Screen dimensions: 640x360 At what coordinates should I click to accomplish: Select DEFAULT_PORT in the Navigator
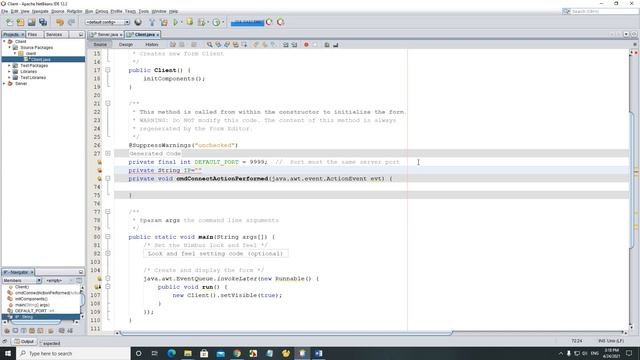31,311
